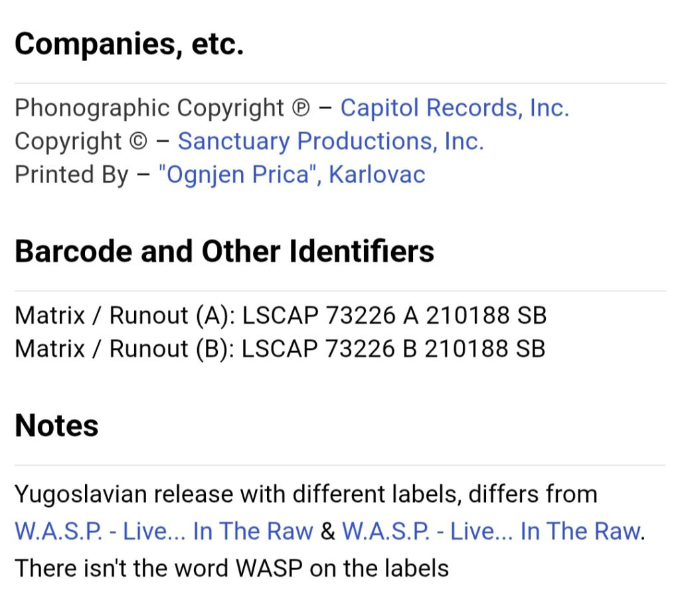Click the © copyright symbol
Viewport: 680px width, 616px height.
point(138,142)
